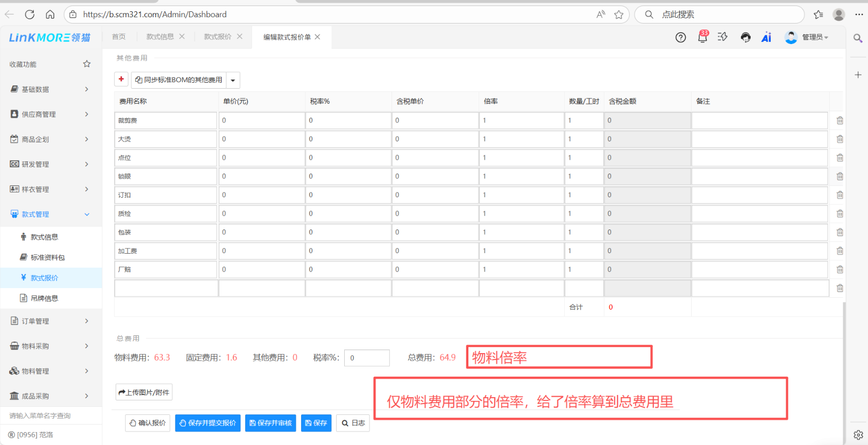Click the 保存并提交报价 button

coord(208,423)
